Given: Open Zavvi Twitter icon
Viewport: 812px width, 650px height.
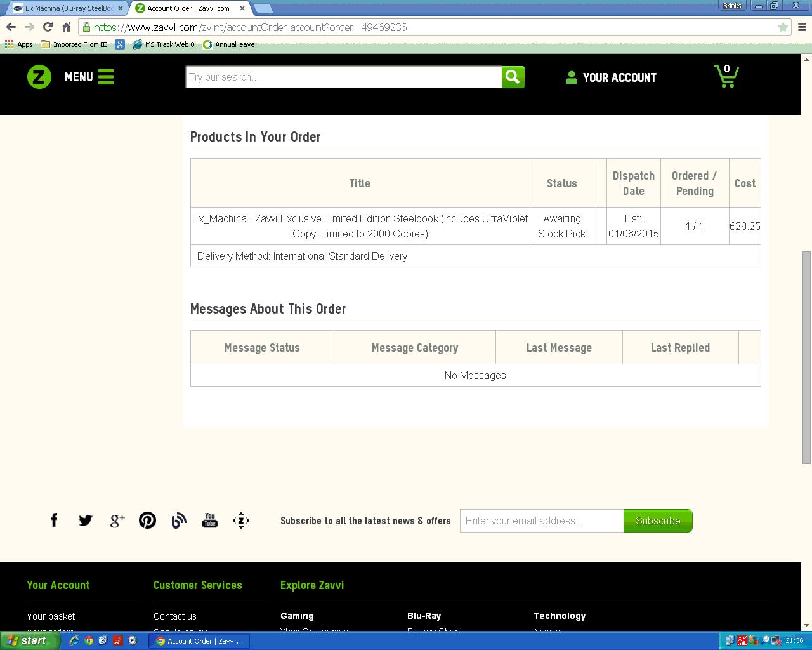Looking at the screenshot, I should point(86,521).
